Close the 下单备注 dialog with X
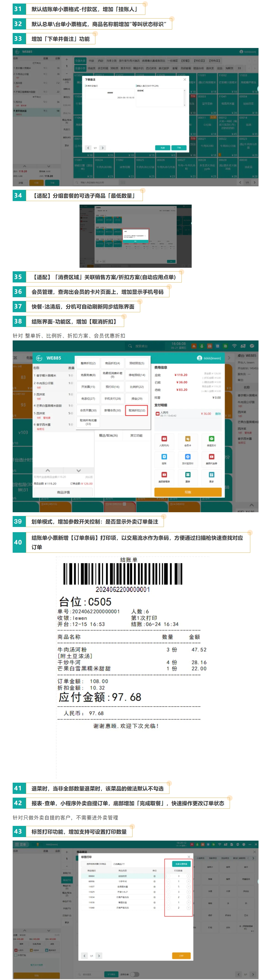The width and height of the screenshot is (266, 980). click(185, 80)
